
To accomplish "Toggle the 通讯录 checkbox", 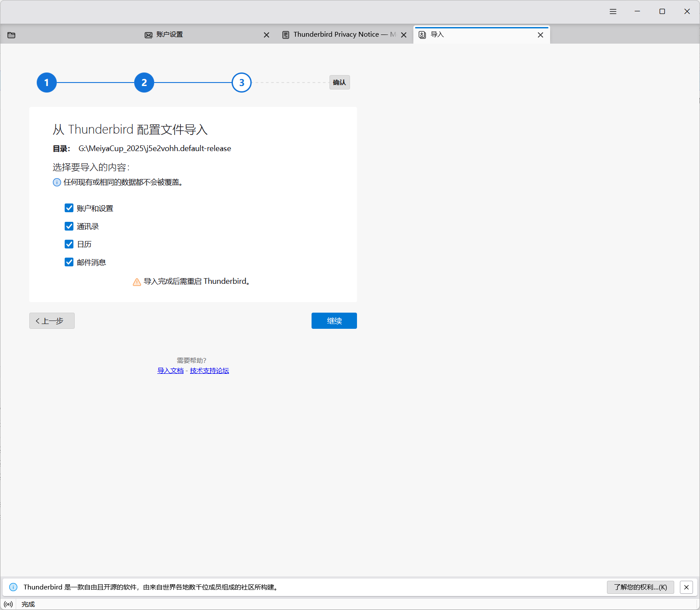I will coord(69,226).
